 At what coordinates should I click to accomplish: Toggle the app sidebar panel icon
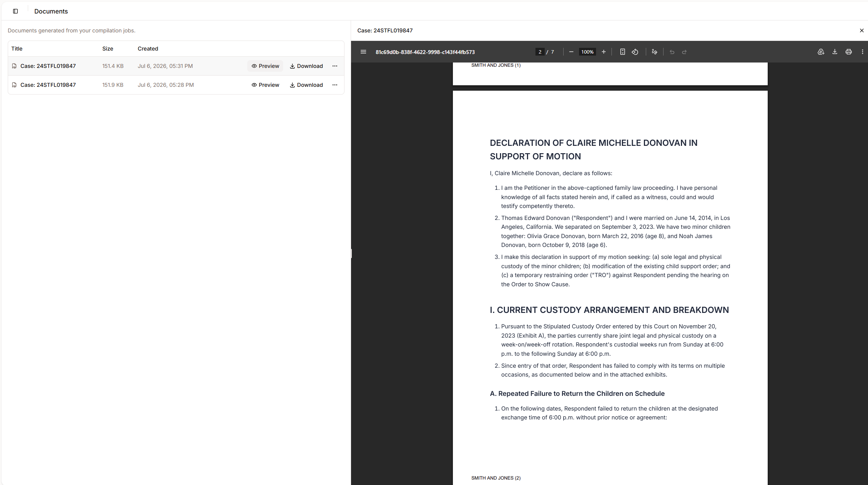point(15,11)
